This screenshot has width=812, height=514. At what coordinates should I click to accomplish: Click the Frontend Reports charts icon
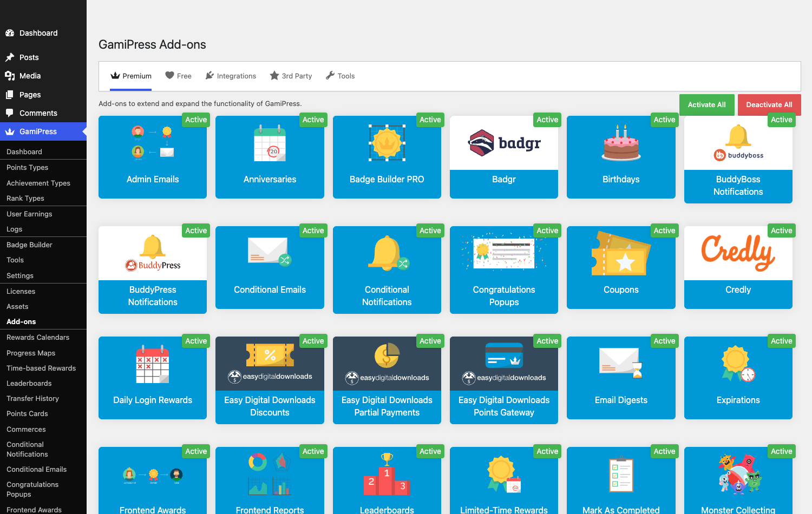coord(270,474)
